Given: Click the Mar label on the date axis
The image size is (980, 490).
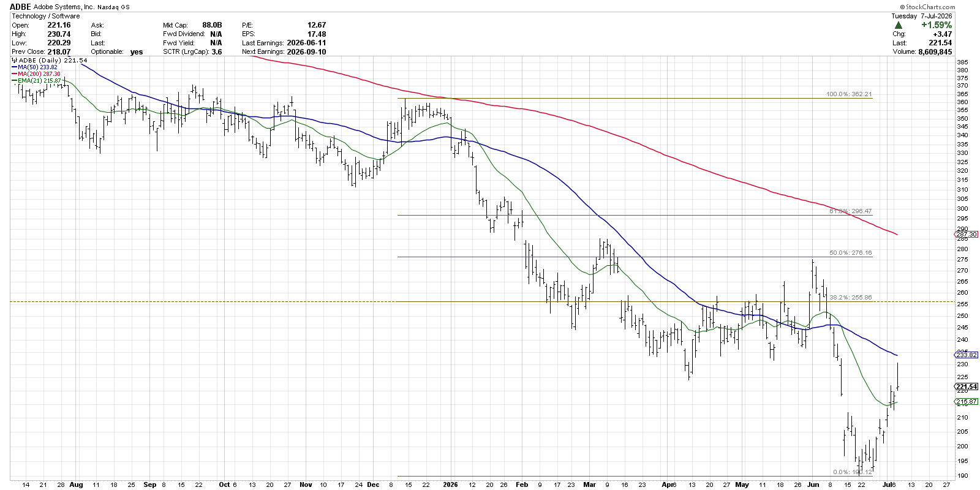Looking at the screenshot, I should pos(589,484).
